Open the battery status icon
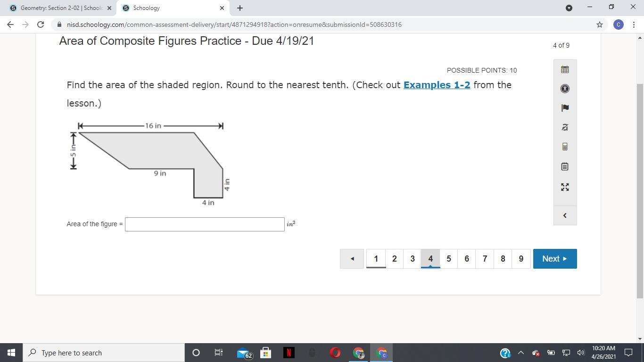 coord(551,353)
